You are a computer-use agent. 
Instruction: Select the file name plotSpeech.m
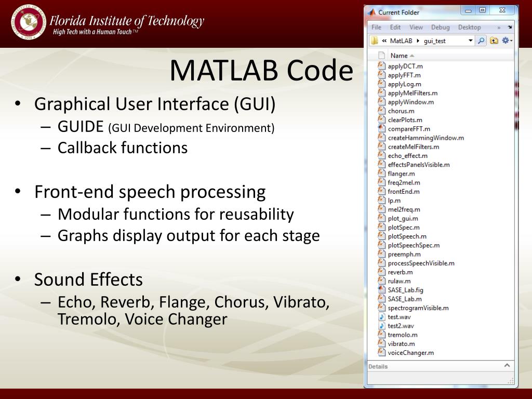pos(407,236)
